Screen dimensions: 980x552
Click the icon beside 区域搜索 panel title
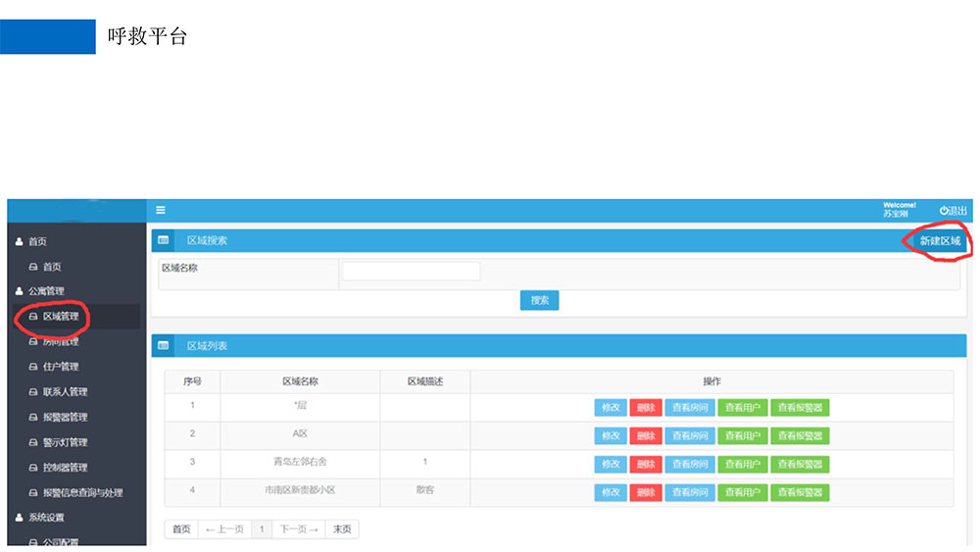(163, 240)
